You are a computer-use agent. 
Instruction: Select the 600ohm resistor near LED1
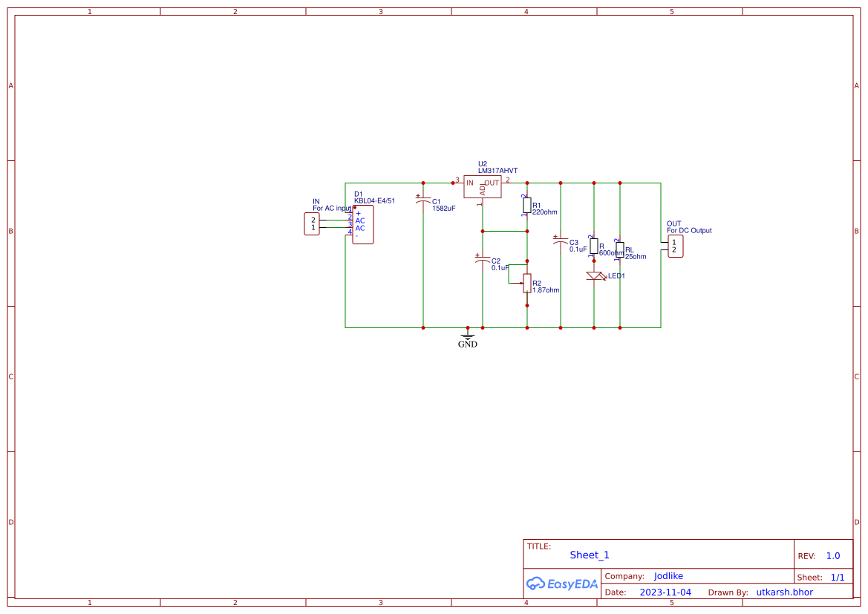pos(593,244)
